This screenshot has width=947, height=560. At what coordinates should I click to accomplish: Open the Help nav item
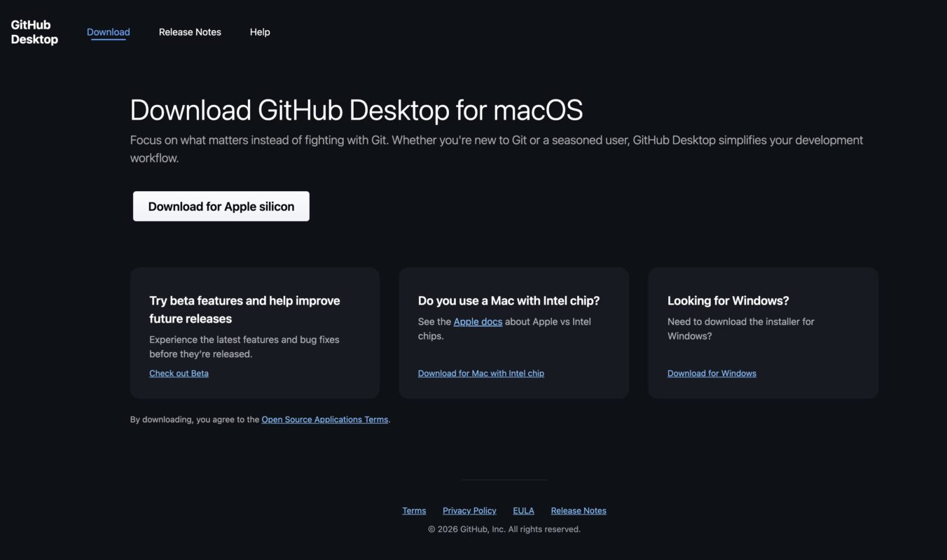click(x=260, y=32)
